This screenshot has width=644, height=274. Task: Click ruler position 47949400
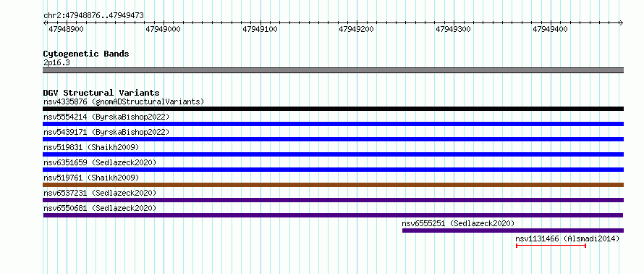(550, 29)
